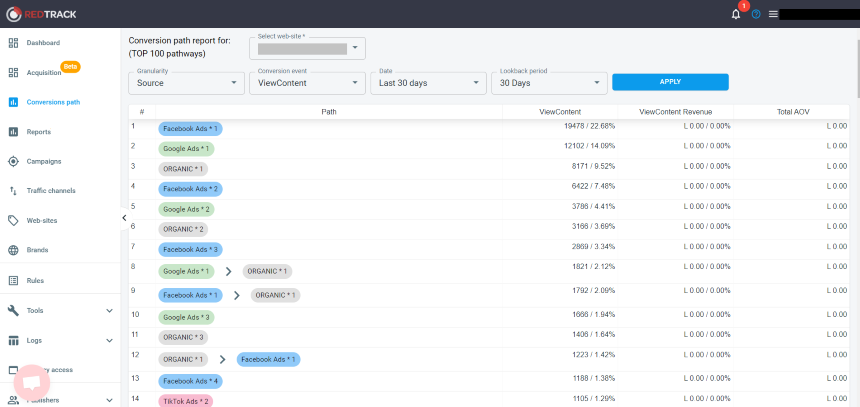Image resolution: width=860 pixels, height=407 pixels.
Task: Click the Acquisition sidebar icon
Action: click(x=14, y=72)
